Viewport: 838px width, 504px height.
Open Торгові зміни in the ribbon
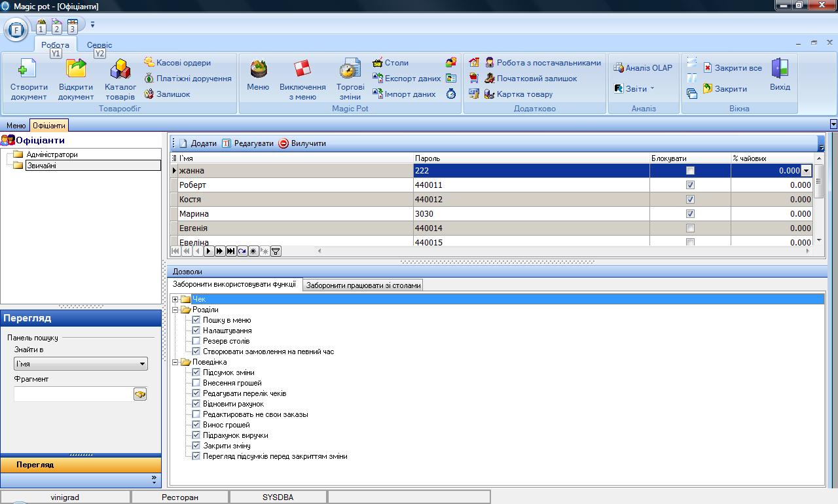pos(350,69)
